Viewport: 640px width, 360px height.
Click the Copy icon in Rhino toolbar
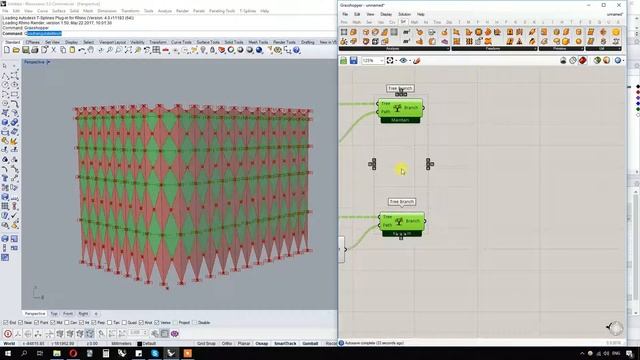(63, 50)
